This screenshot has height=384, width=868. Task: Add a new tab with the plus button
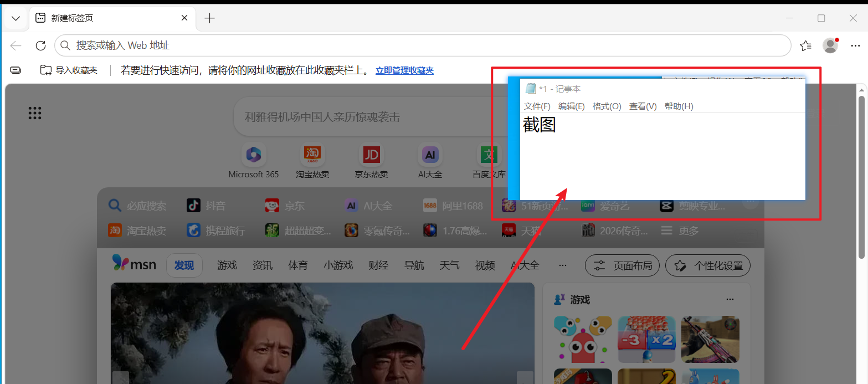[x=209, y=18]
